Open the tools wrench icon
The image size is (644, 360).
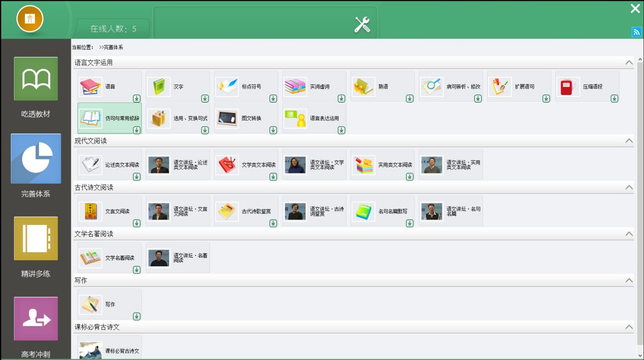[362, 25]
